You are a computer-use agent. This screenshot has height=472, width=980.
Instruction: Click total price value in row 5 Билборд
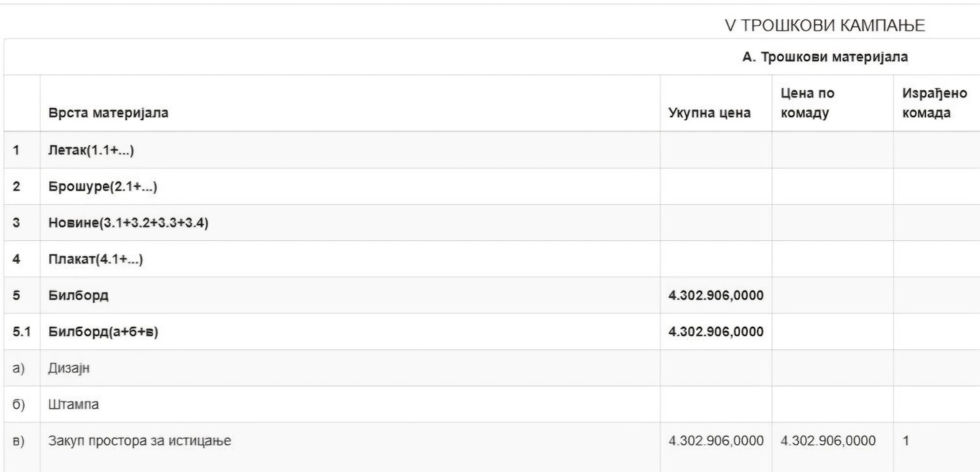715,295
